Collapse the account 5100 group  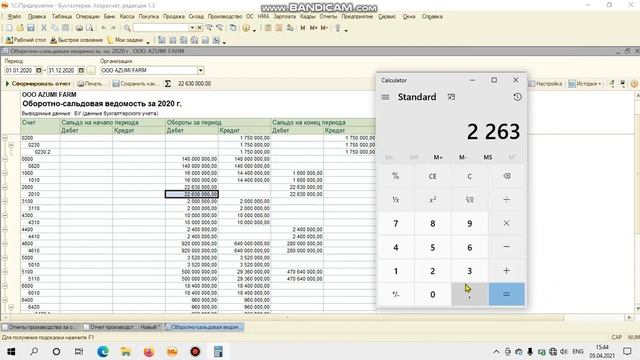click(5, 272)
